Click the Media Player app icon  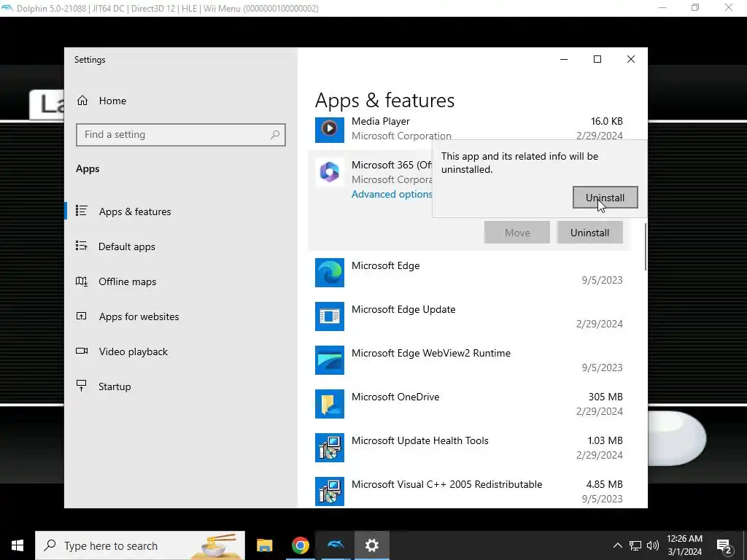(x=329, y=128)
